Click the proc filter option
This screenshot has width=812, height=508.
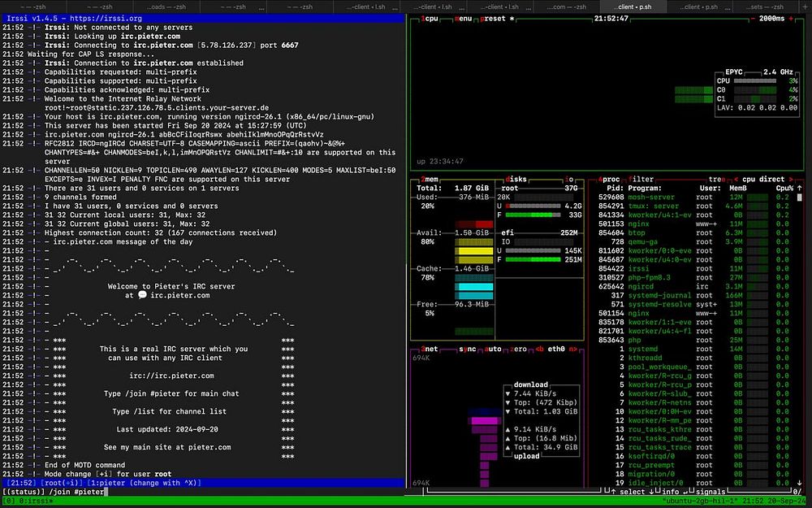pyautogui.click(x=642, y=179)
